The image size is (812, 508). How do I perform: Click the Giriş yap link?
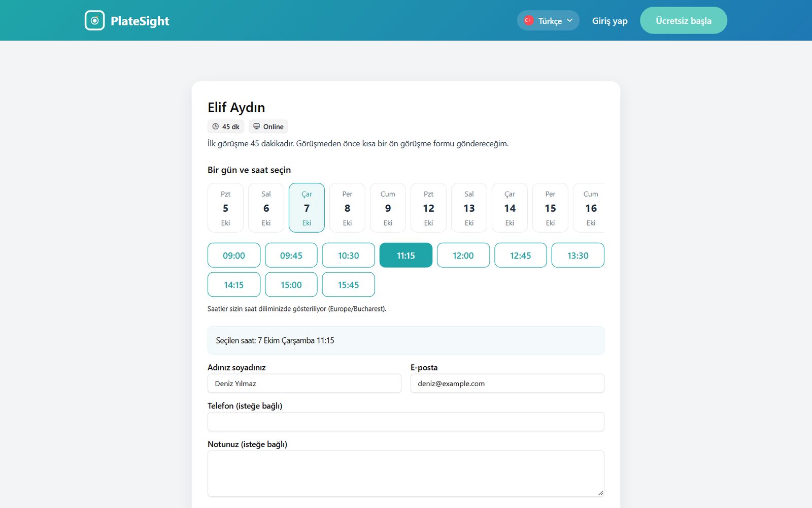pos(610,21)
